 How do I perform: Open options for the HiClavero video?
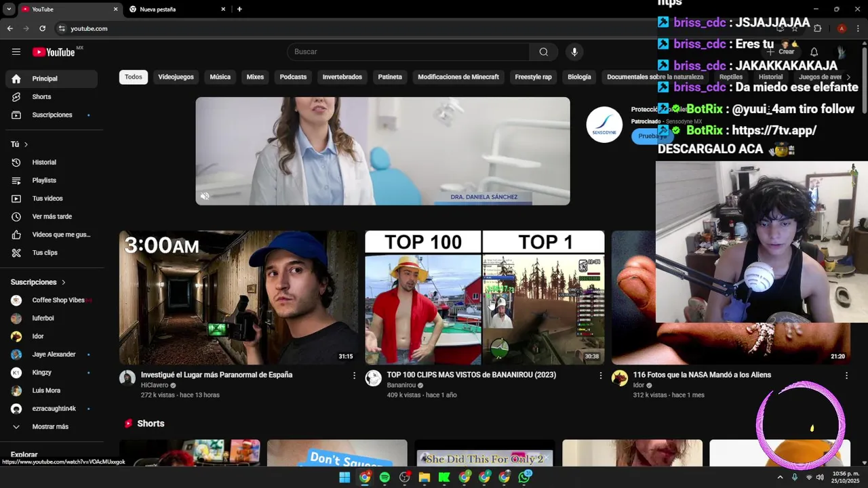354,375
